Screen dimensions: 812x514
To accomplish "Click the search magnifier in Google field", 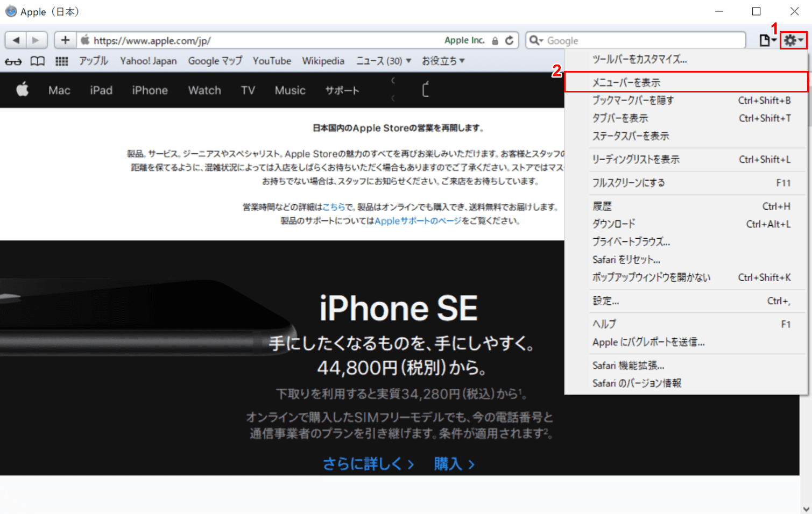I will coord(536,40).
